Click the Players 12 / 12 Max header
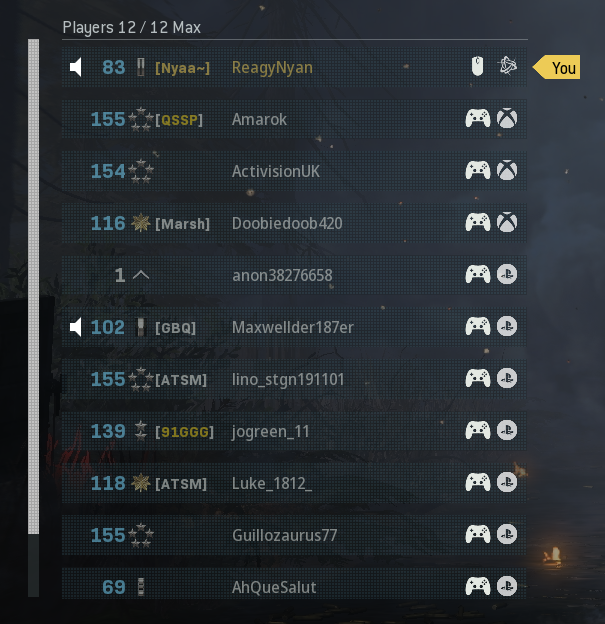 [131, 27]
